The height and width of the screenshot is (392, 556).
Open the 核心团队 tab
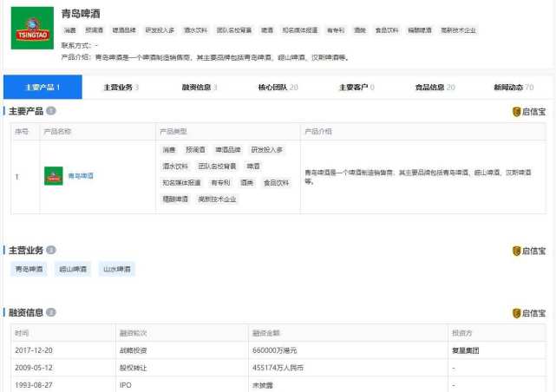tap(278, 87)
